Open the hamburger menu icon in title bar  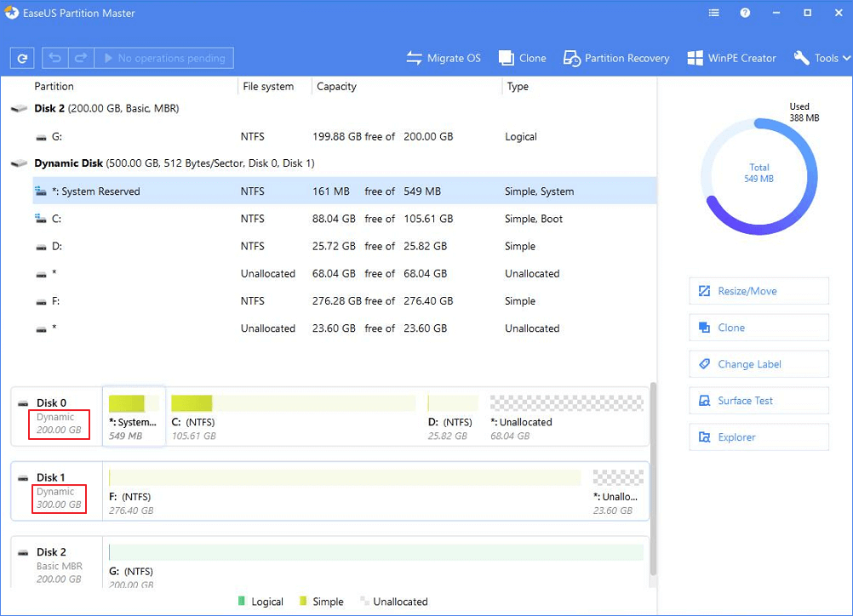tap(713, 13)
